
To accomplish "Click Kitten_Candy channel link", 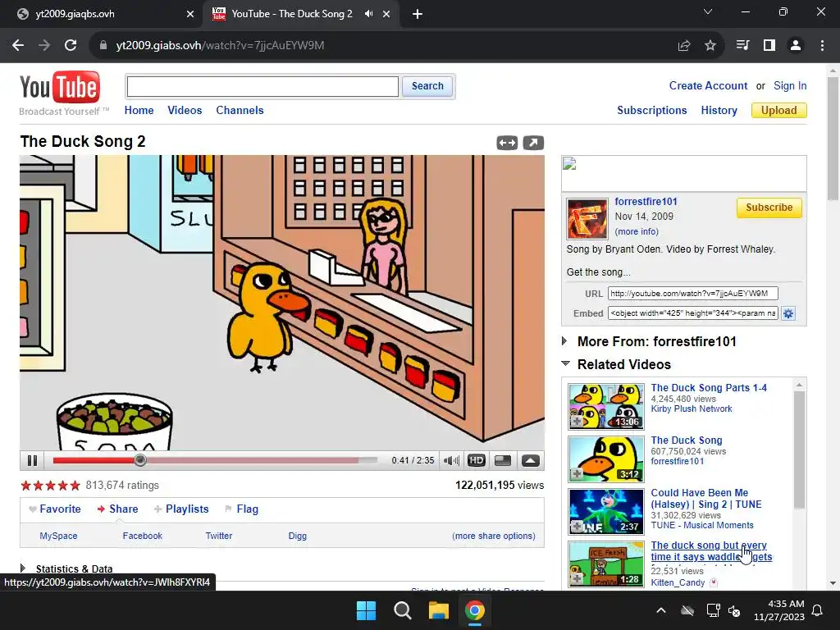I will (678, 582).
